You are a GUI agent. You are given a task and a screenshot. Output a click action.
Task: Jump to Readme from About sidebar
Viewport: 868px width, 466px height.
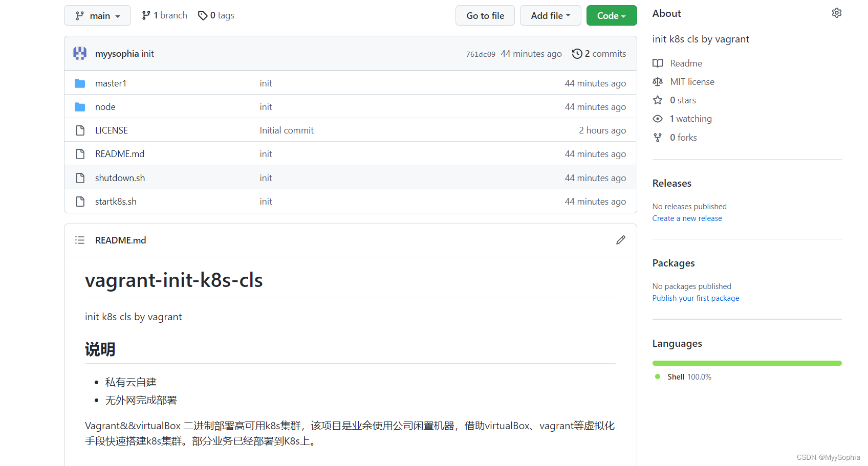686,63
